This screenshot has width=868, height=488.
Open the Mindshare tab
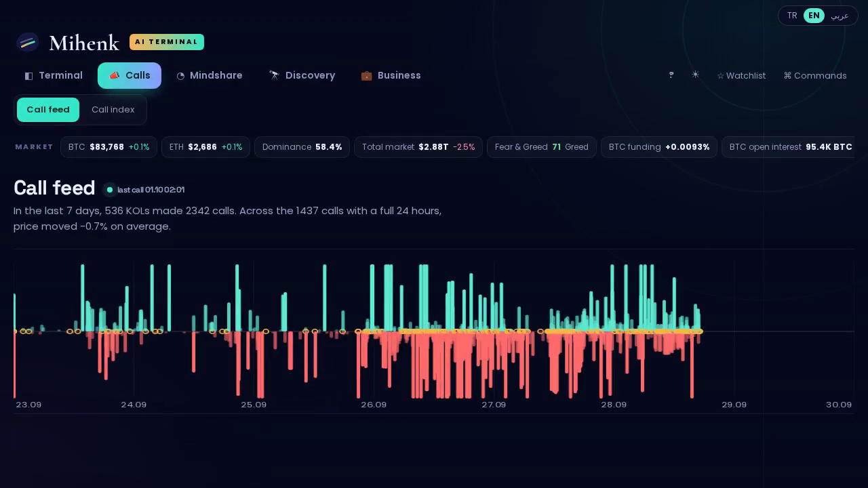[x=210, y=75]
